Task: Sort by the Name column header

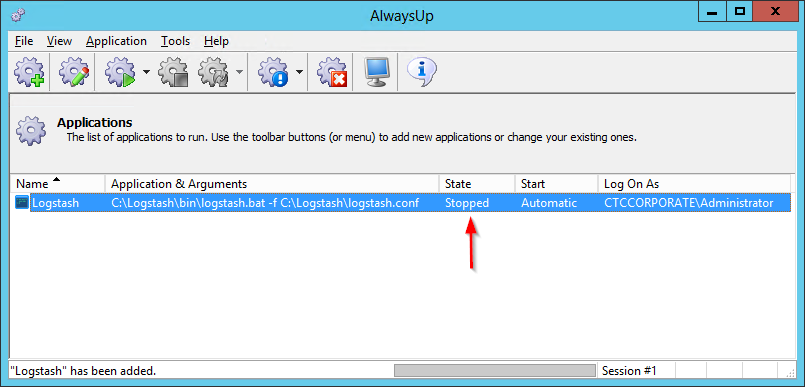Action: pyautogui.click(x=58, y=184)
